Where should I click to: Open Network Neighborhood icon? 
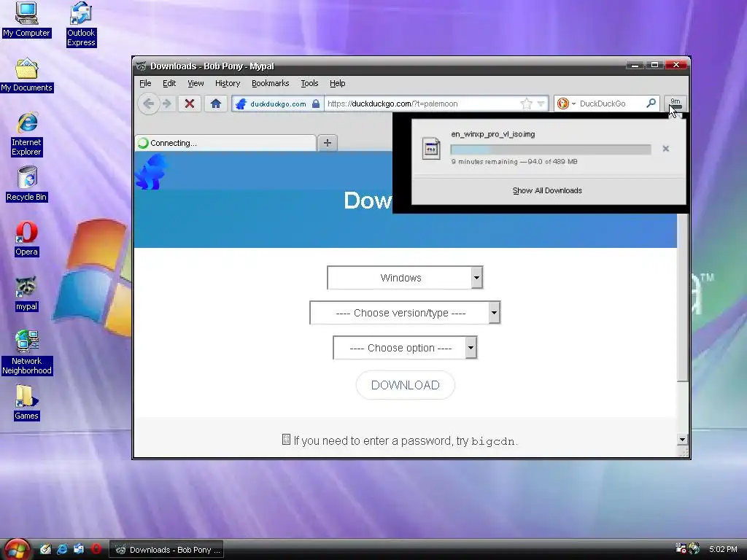point(27,353)
